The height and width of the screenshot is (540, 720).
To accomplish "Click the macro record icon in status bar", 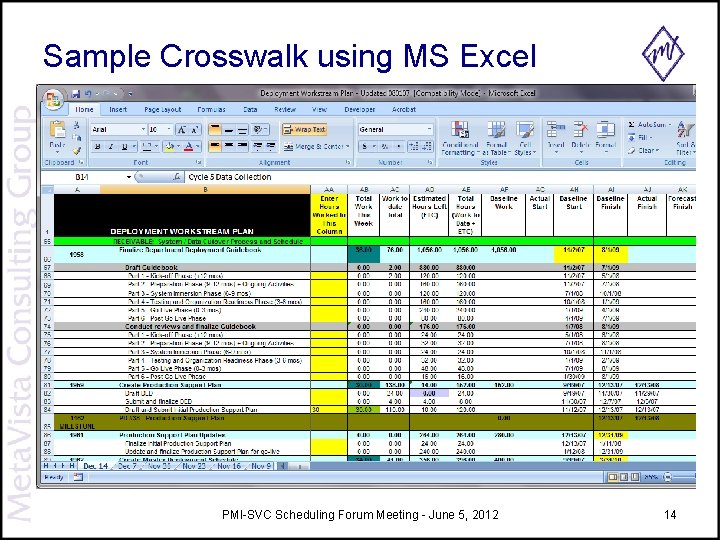I will coord(78,477).
